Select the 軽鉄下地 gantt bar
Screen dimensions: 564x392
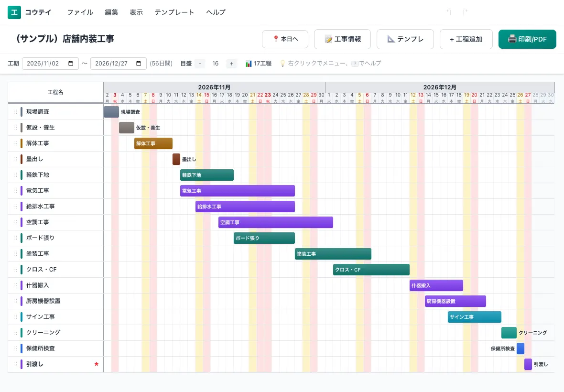point(207,175)
